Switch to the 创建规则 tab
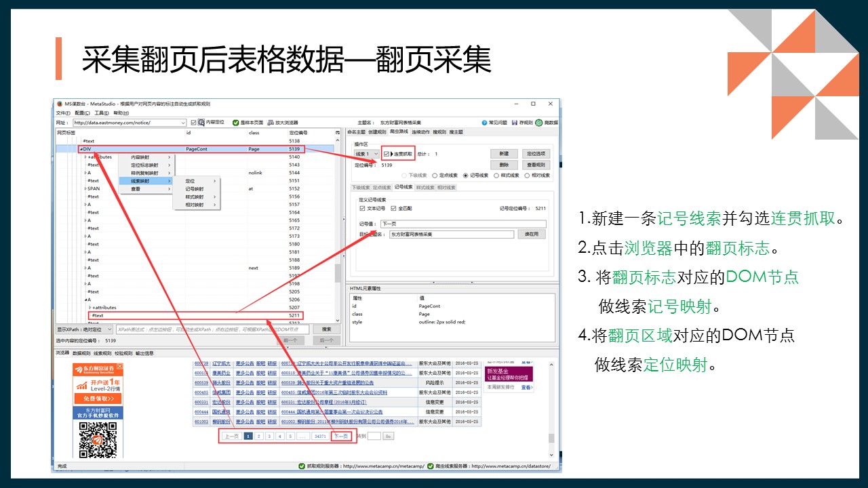 coord(377,132)
